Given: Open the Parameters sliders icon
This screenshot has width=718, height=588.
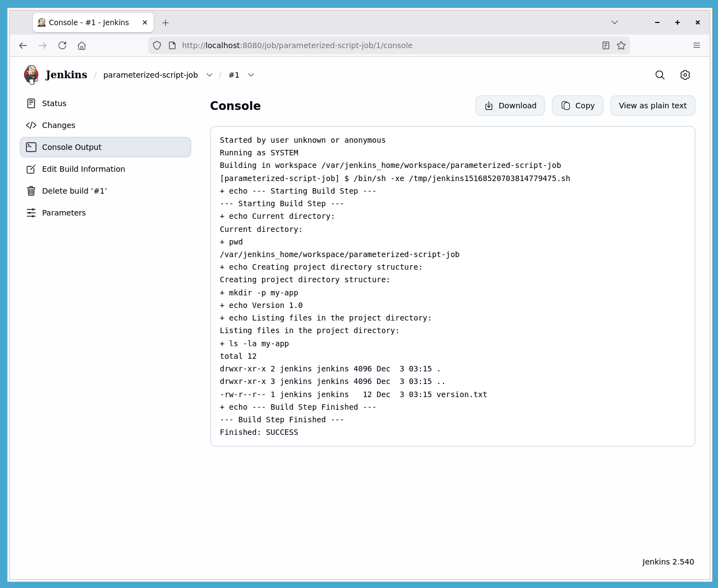Looking at the screenshot, I should click(x=31, y=212).
